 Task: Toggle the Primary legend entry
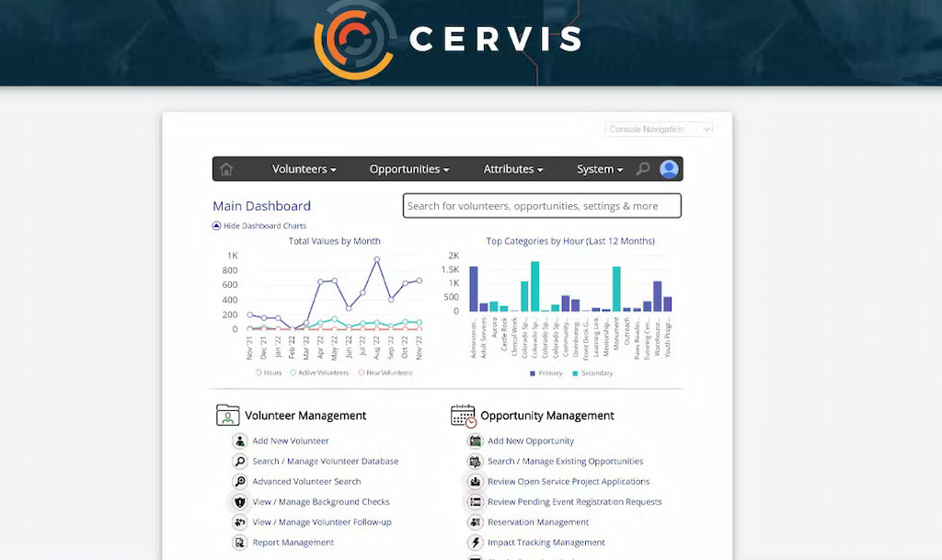coord(546,373)
